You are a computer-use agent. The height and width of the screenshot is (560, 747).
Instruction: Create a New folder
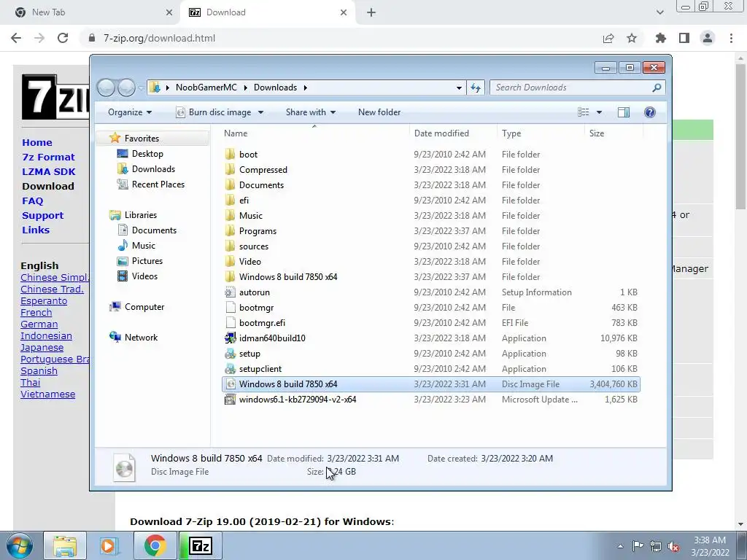coord(379,112)
